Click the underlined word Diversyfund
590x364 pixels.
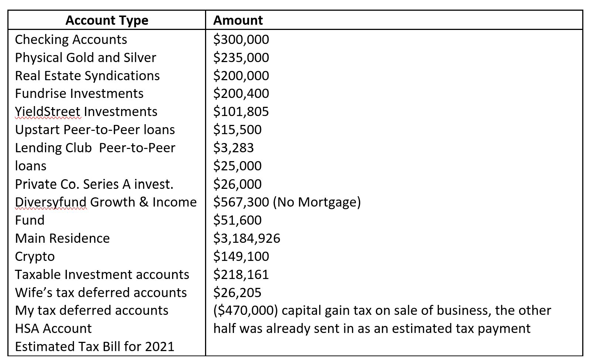tap(51, 202)
